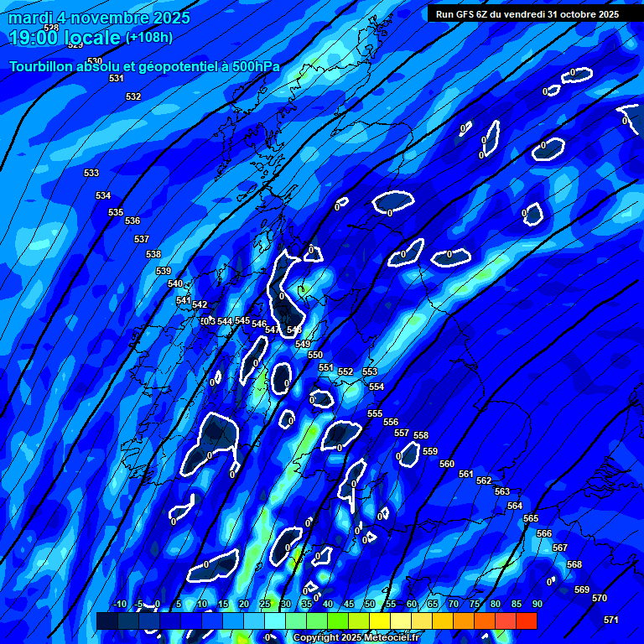This screenshot has width=644, height=644.
Task: Select the orange 75 legend swatch
Action: (x=464, y=621)
